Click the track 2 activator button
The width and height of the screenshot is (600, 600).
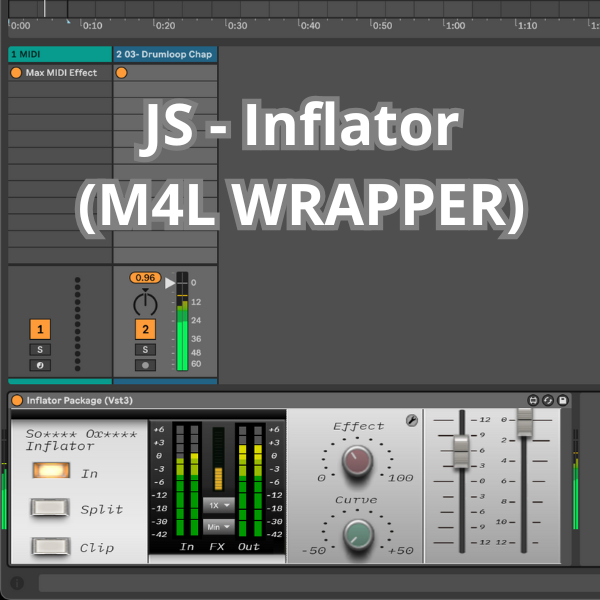tap(145, 329)
